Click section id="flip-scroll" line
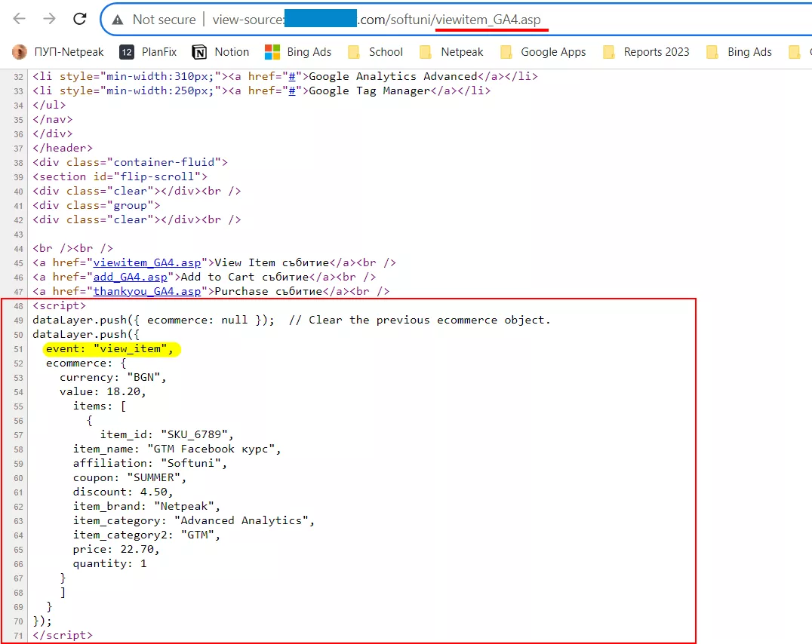 (x=120, y=176)
